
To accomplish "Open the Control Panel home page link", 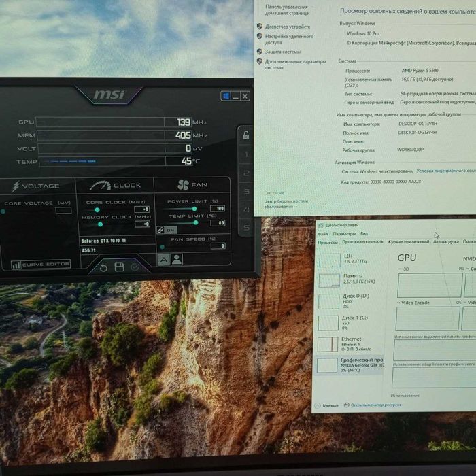I will pyautogui.click(x=289, y=10).
